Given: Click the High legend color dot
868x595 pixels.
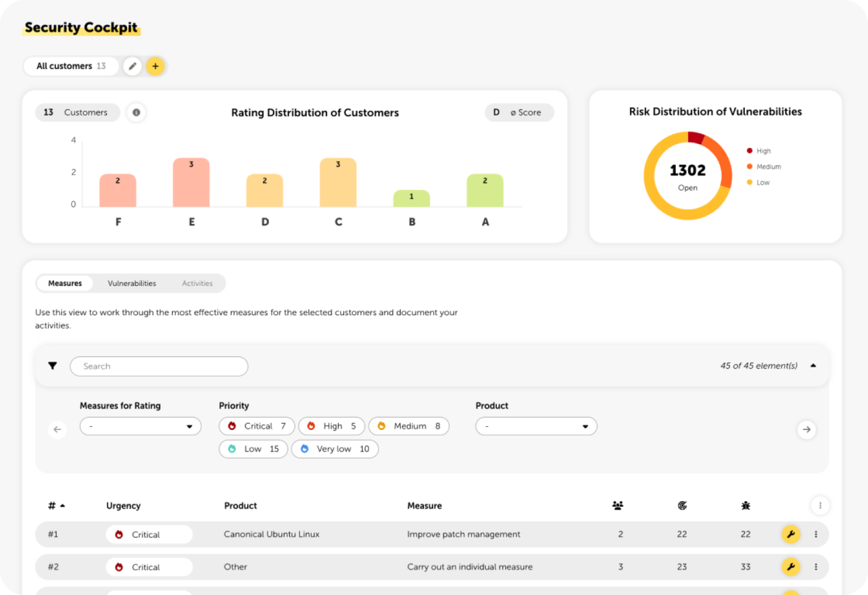Looking at the screenshot, I should click(749, 151).
